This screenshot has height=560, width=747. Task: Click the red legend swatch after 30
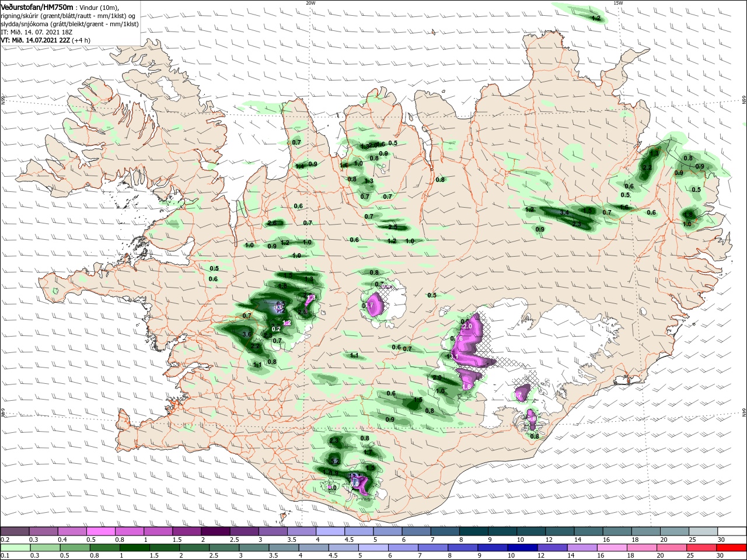[732, 548]
